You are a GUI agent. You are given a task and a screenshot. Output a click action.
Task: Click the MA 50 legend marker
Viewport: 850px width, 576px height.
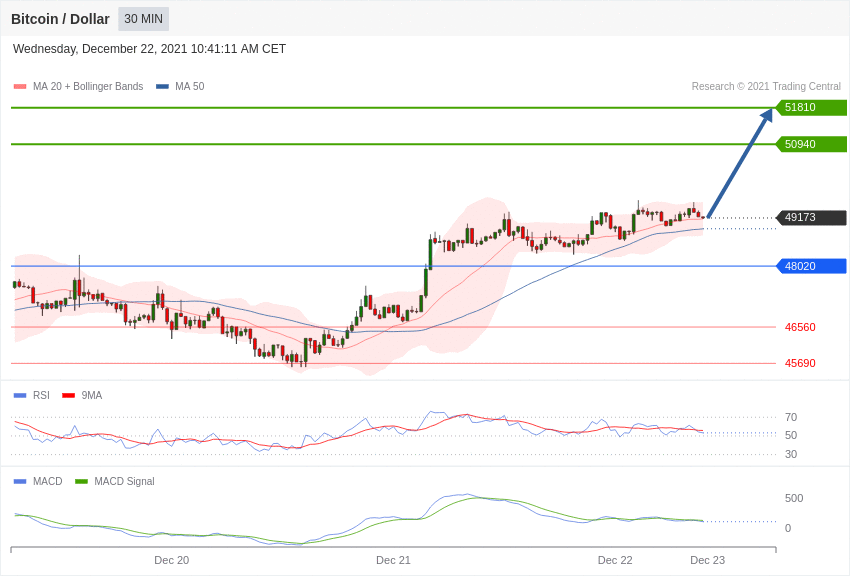(x=162, y=87)
